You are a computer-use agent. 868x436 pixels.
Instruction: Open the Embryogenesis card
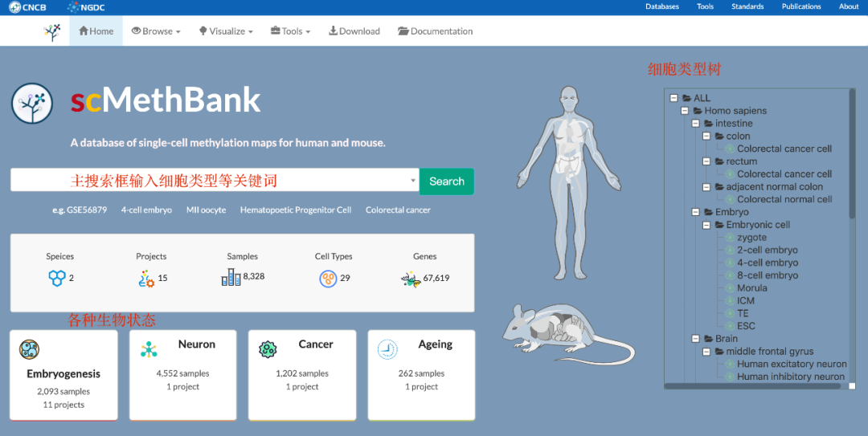(63, 375)
